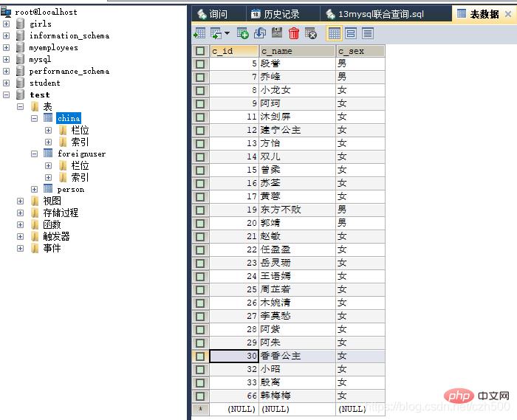Click the leftmost export table data icon
Viewport: 517px width, 420px height.
[199, 33]
